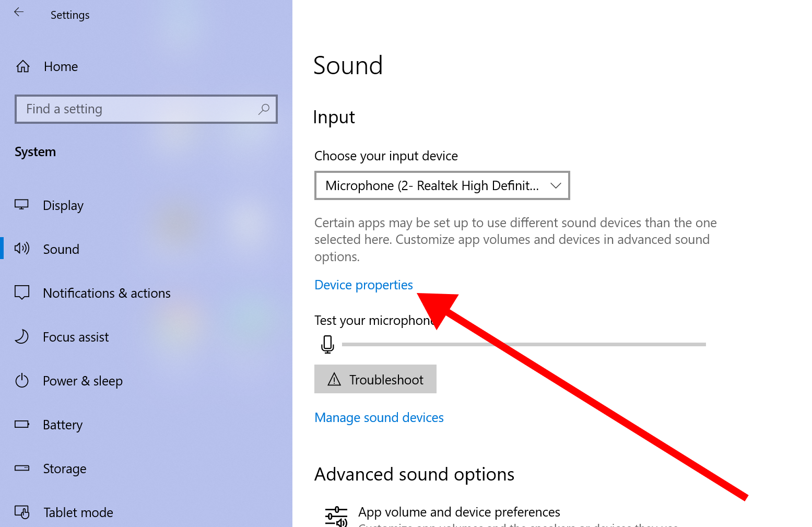Open the input device dropdown
The height and width of the screenshot is (527, 812).
(555, 185)
